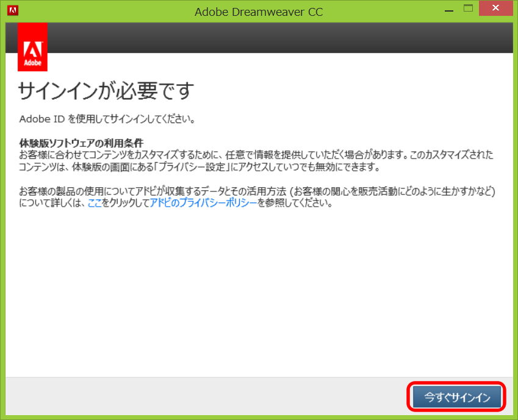Open the ここ hyperlink

[x=95, y=204]
